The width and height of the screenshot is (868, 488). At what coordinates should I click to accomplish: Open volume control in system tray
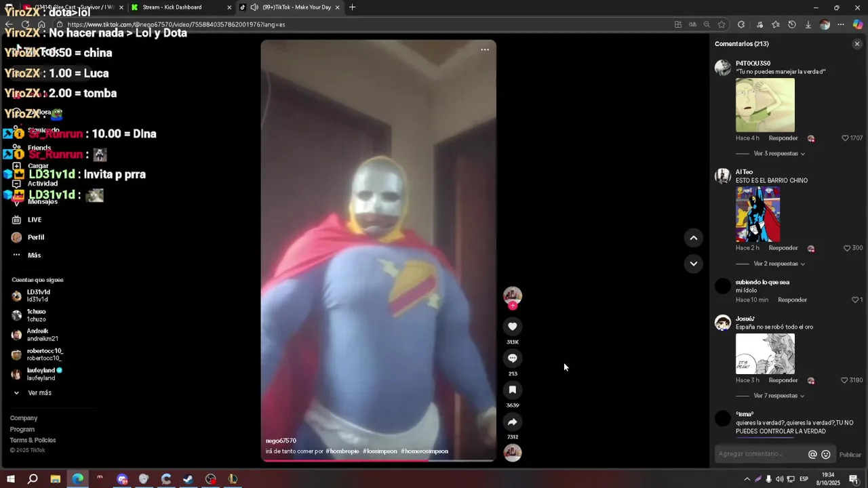pyautogui.click(x=779, y=479)
